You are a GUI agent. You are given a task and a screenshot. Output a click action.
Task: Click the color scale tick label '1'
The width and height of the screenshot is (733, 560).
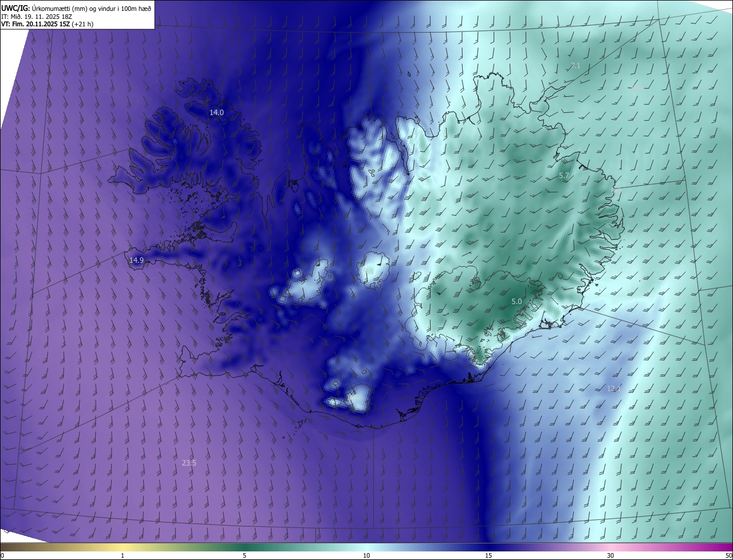pos(123,555)
